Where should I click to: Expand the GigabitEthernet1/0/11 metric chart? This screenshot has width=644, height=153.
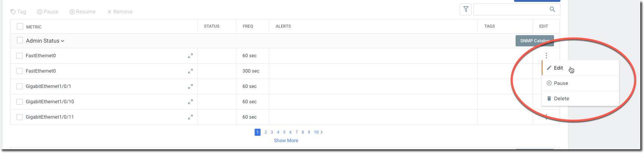190,117
